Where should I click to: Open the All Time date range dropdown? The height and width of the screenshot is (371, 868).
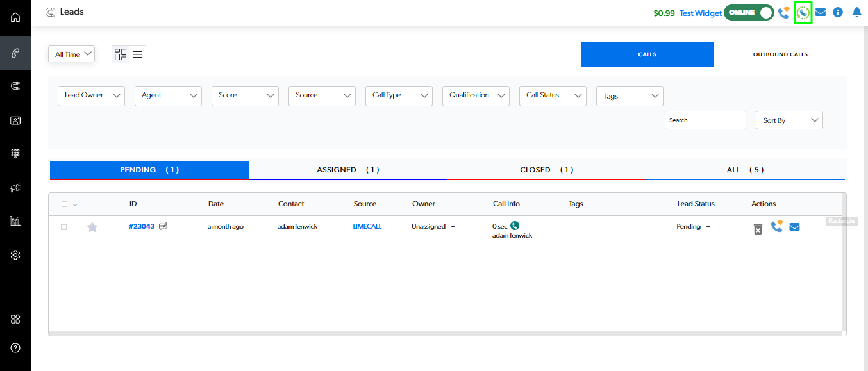pos(71,54)
